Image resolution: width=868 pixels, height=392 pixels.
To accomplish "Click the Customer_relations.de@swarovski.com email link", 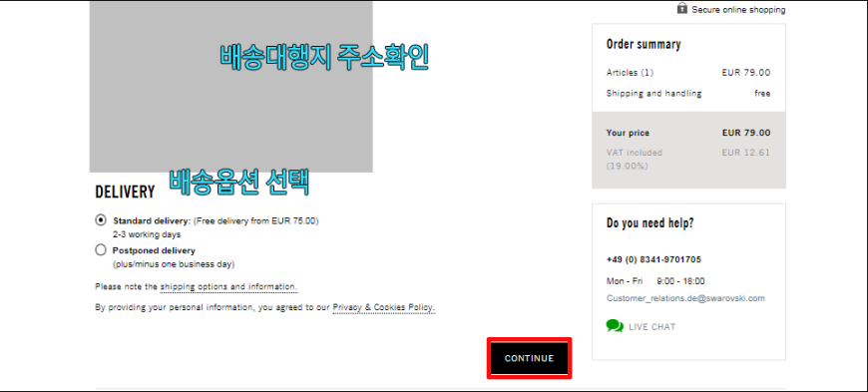I will [685, 298].
